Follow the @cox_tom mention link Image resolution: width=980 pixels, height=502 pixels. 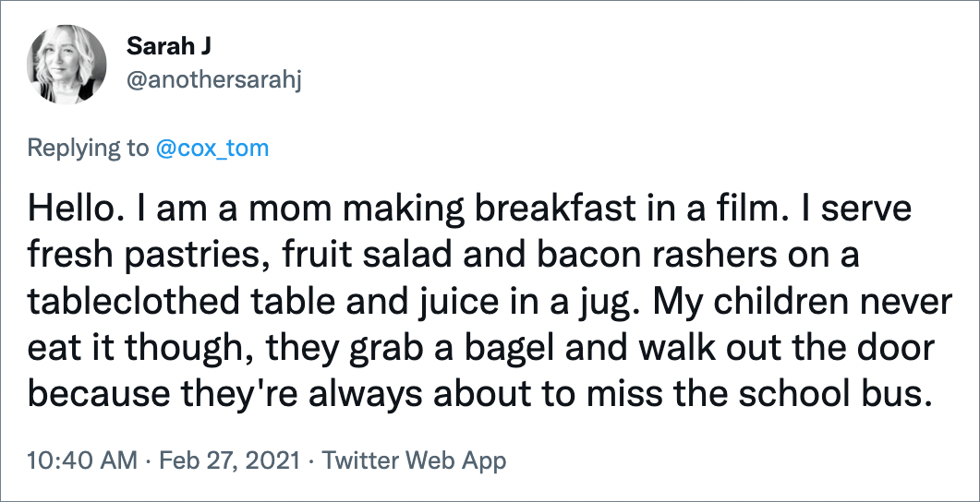[x=212, y=149]
